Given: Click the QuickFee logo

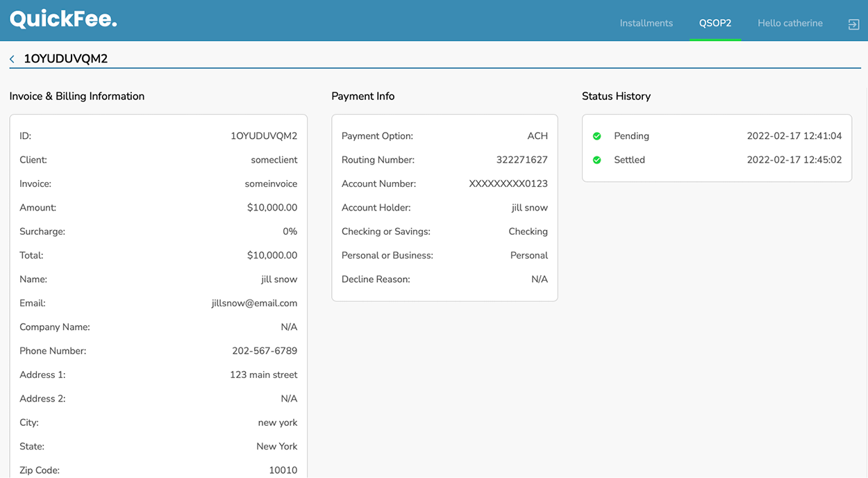Looking at the screenshot, I should click(62, 19).
